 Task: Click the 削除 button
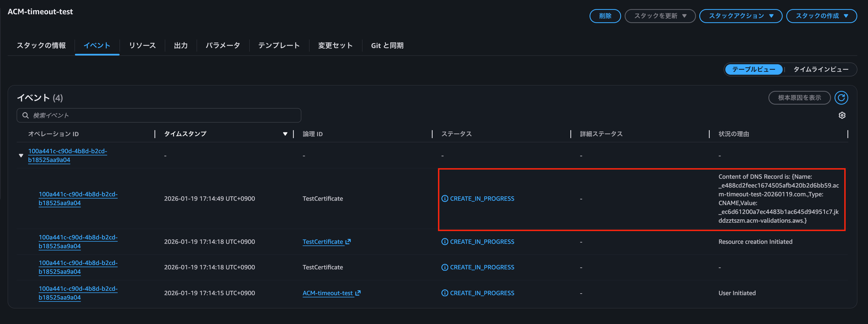[605, 16]
